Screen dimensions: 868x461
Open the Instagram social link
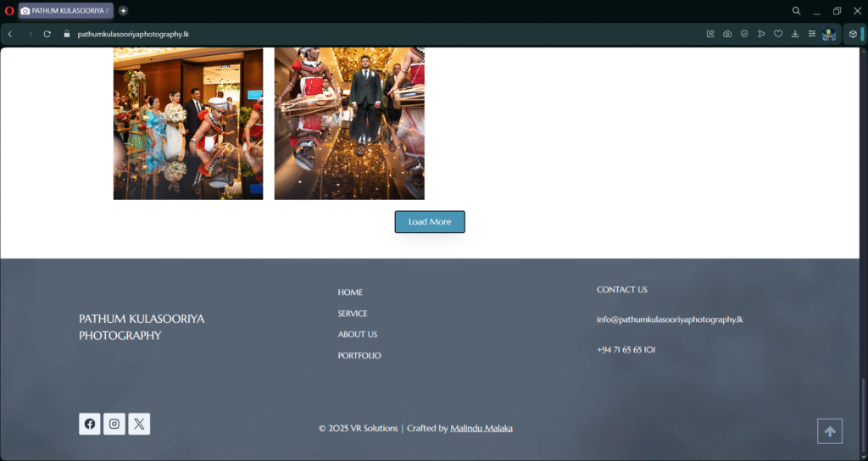(114, 424)
